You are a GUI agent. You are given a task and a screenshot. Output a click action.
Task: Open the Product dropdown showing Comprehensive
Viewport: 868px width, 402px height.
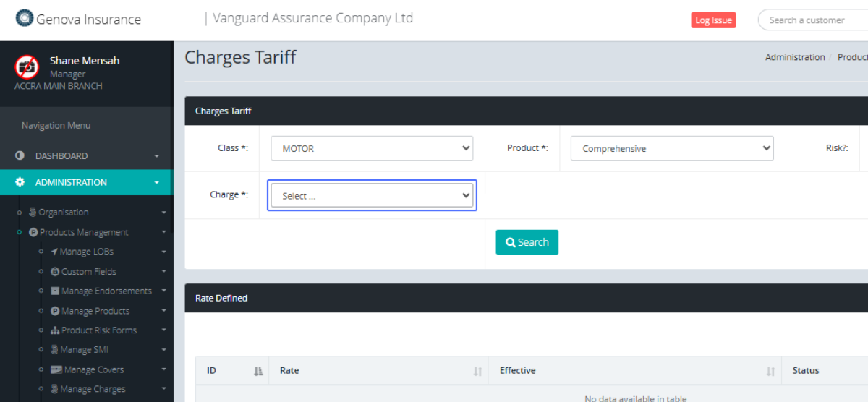672,148
